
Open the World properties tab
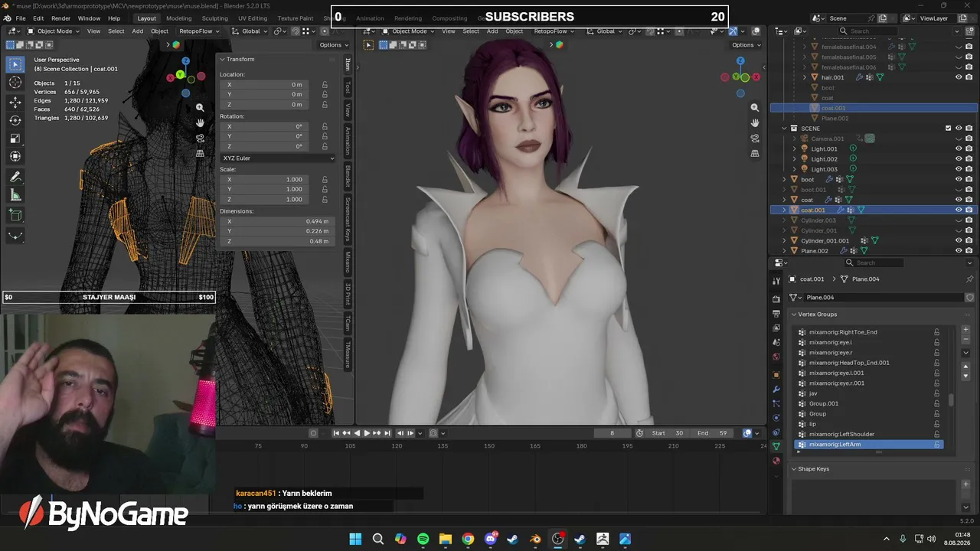point(776,357)
